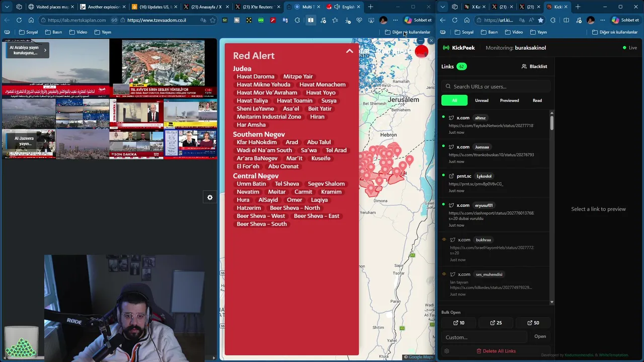644x362 pixels.
Task: Reload page in right browser
Action: 455,20
